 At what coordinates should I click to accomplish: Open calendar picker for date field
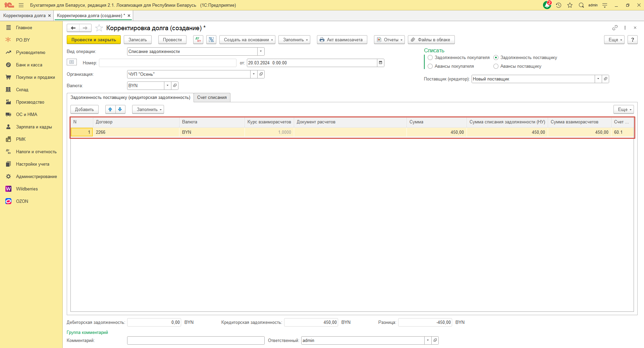tap(380, 63)
